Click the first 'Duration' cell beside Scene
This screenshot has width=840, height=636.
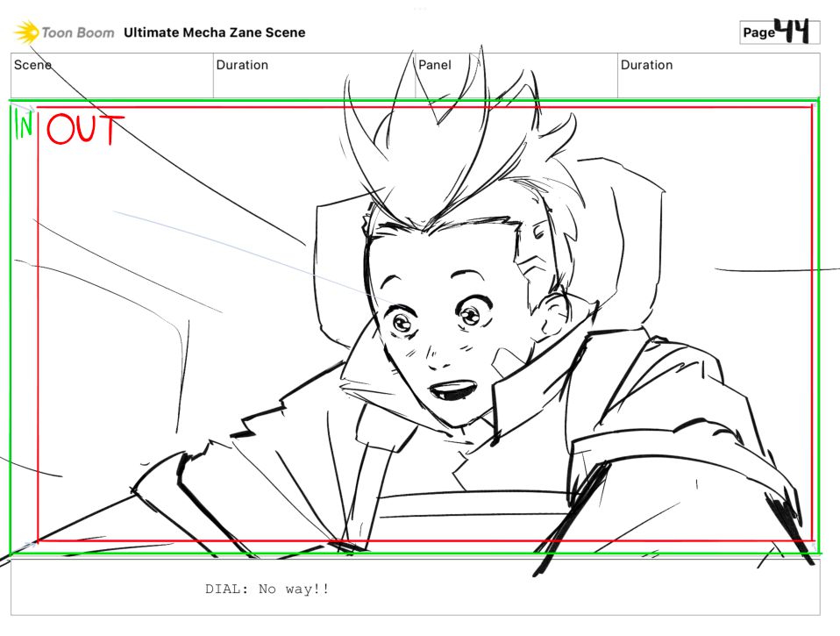coord(315,75)
